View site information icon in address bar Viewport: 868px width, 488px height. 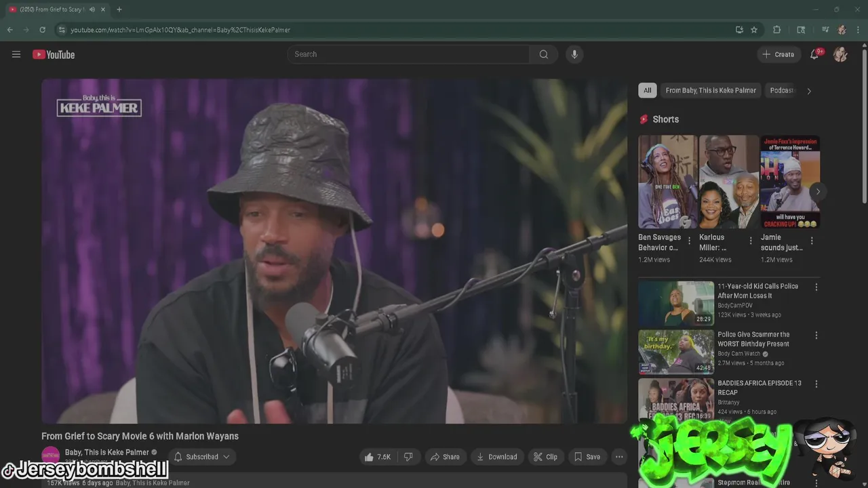pos(62,30)
